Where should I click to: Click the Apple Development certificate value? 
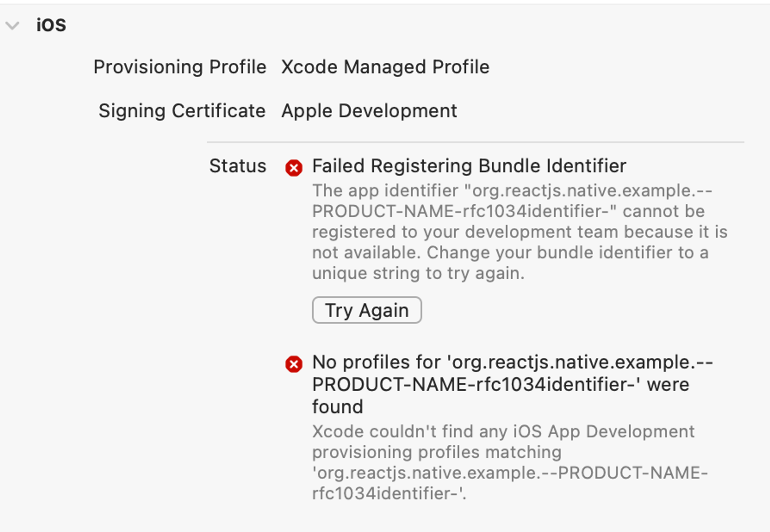(369, 111)
